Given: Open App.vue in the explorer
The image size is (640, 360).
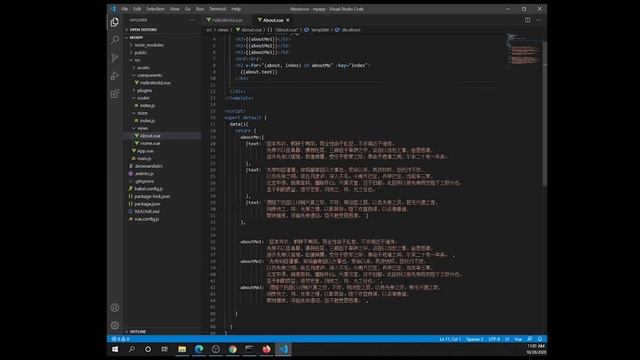Looking at the screenshot, I should (x=162, y=151).
